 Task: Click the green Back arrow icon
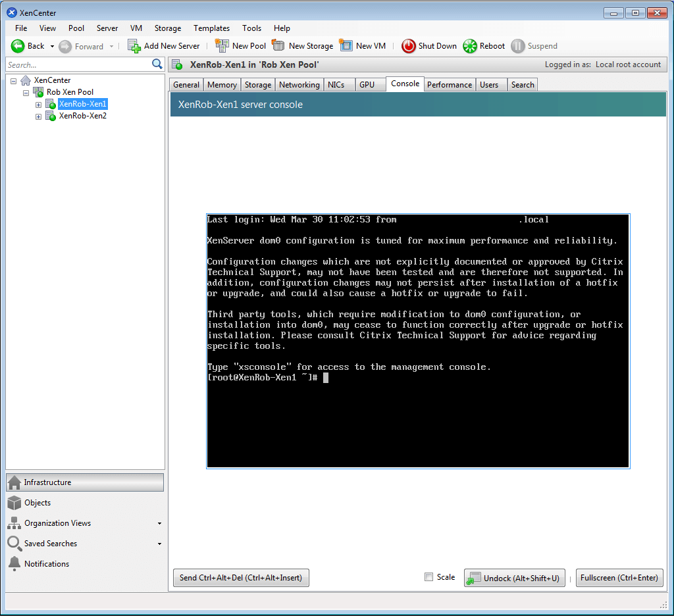[18, 46]
